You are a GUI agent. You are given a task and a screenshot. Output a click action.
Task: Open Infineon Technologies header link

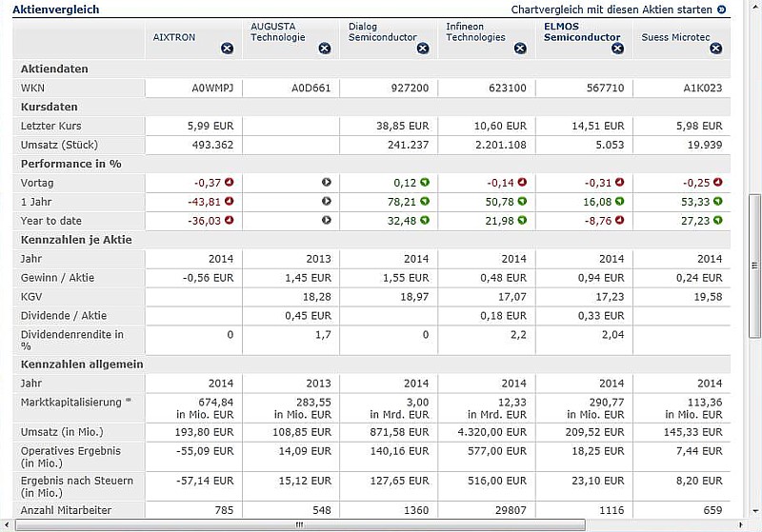point(475,32)
